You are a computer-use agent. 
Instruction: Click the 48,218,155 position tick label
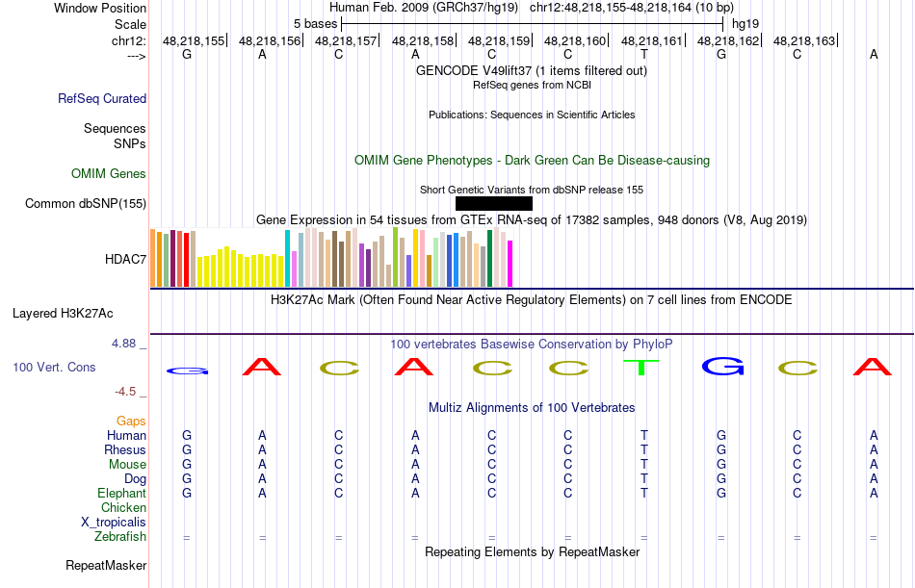pos(194,40)
